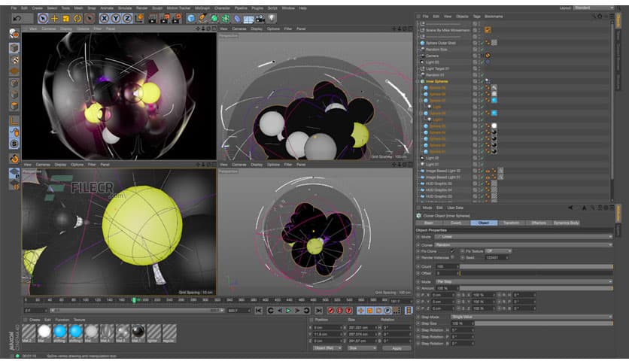Toggle the green enable check for Inner Spheres
The width and height of the screenshot is (629, 364).
(x=482, y=81)
